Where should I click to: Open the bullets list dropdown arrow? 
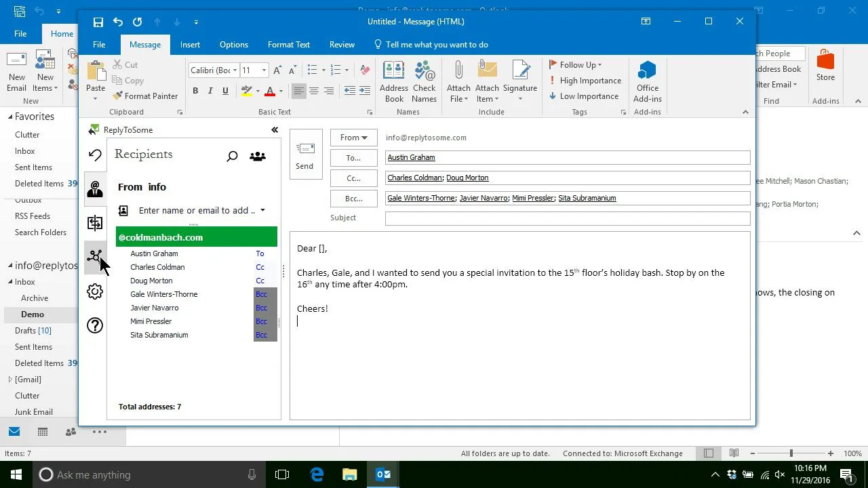click(x=323, y=70)
